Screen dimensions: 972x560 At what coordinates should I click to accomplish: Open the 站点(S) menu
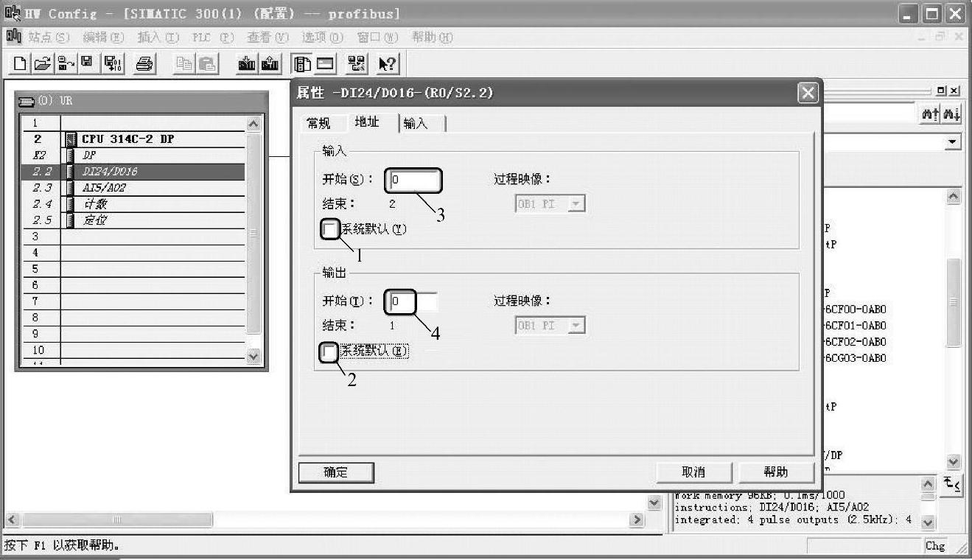pos(49,37)
